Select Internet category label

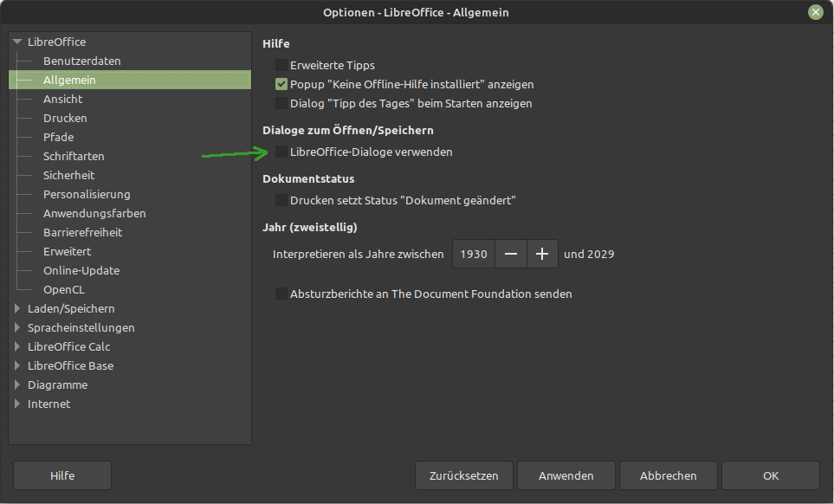click(49, 404)
